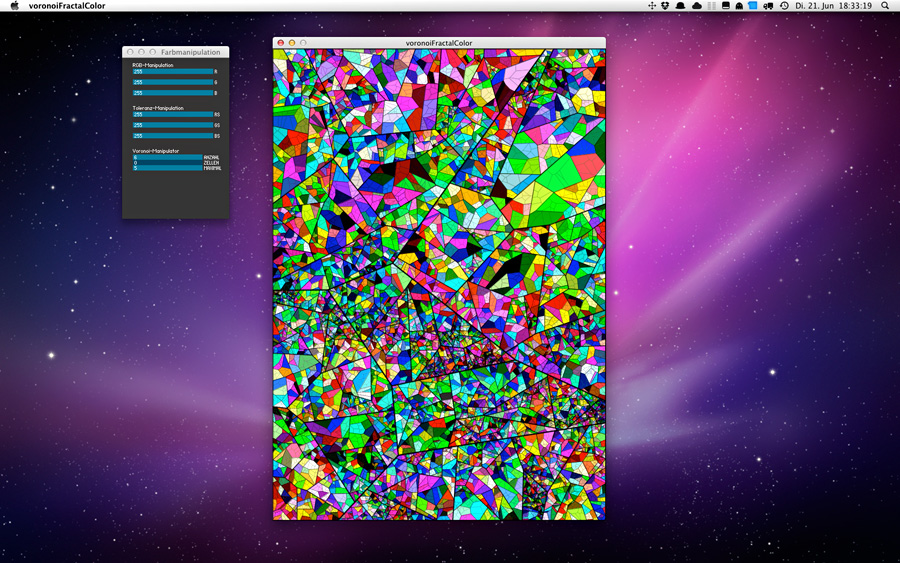Open the Time Machine menu bar icon
900x563 pixels.
tap(784, 6)
